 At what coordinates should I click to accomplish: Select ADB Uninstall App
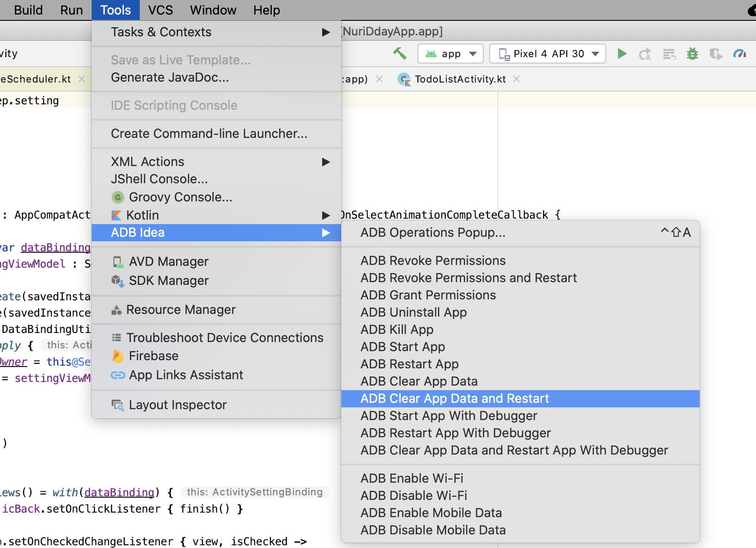(520, 313)
